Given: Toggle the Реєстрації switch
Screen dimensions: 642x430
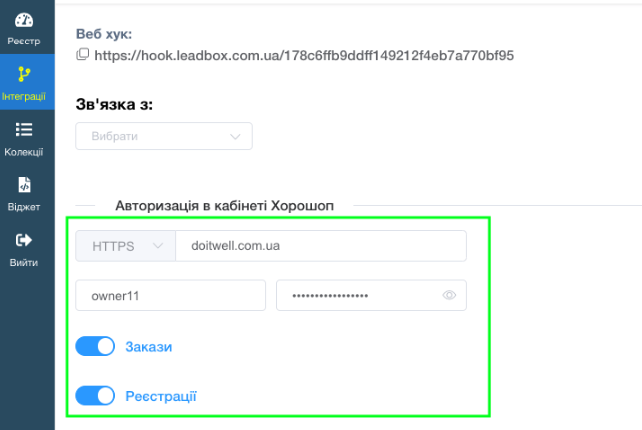Looking at the screenshot, I should click(x=95, y=397).
